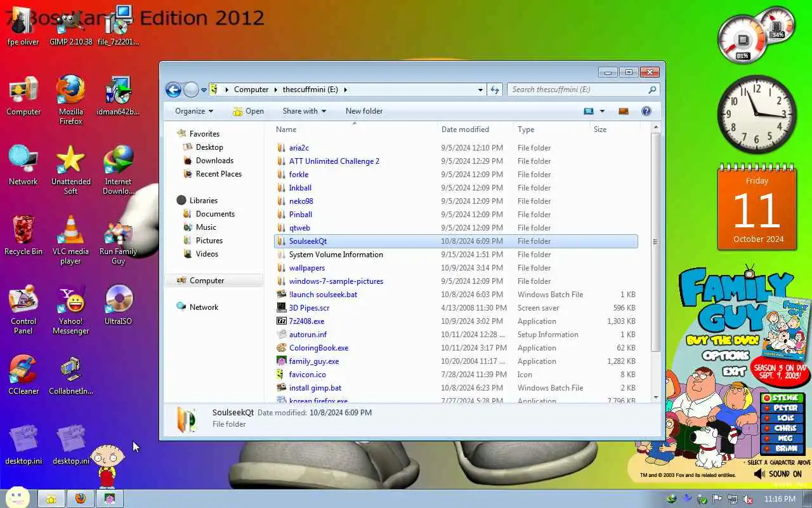The width and height of the screenshot is (812, 508).
Task: Open recent pages dropdown beside Forward
Action: tap(204, 90)
